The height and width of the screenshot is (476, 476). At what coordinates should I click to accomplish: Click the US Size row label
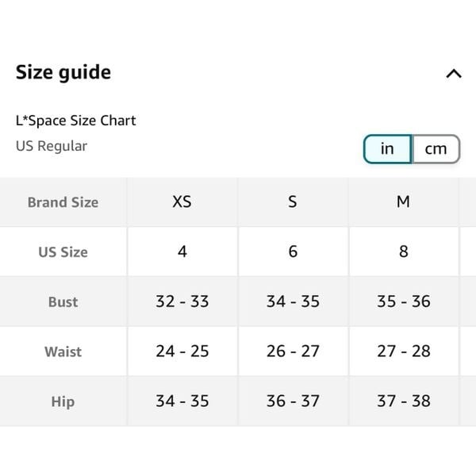(x=63, y=252)
